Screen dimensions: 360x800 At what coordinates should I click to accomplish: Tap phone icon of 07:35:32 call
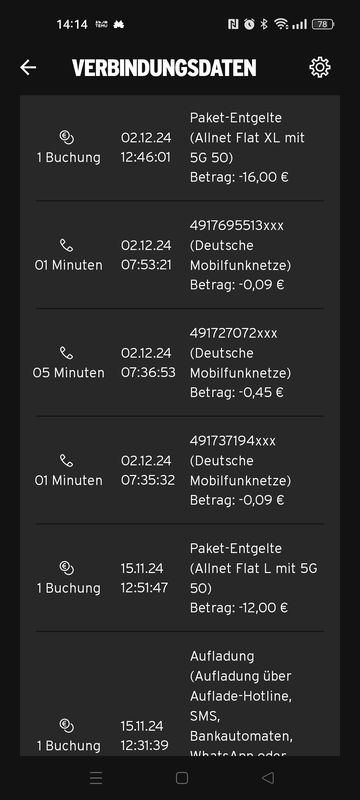[x=67, y=461]
